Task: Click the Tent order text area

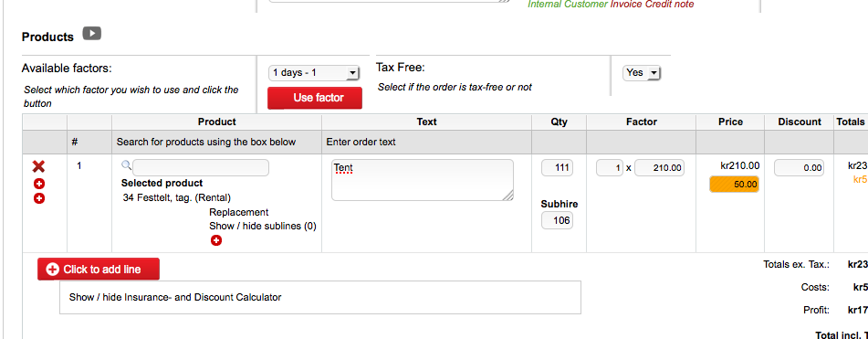Action: point(423,180)
